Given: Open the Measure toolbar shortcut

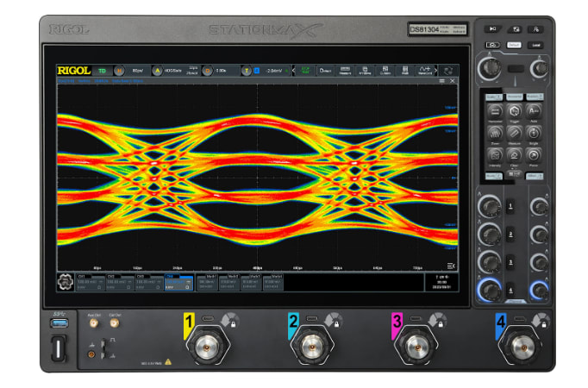Looking at the screenshot, I should point(345,71).
